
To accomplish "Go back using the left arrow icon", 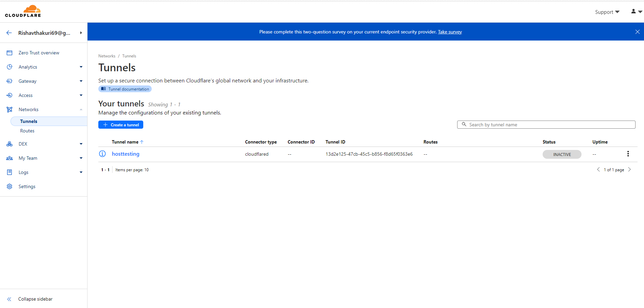I will [9, 33].
